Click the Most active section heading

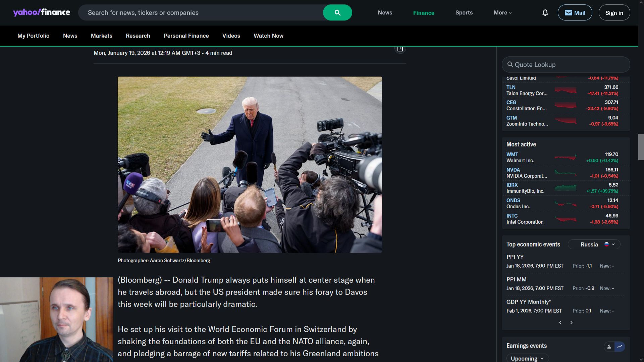pyautogui.click(x=521, y=144)
